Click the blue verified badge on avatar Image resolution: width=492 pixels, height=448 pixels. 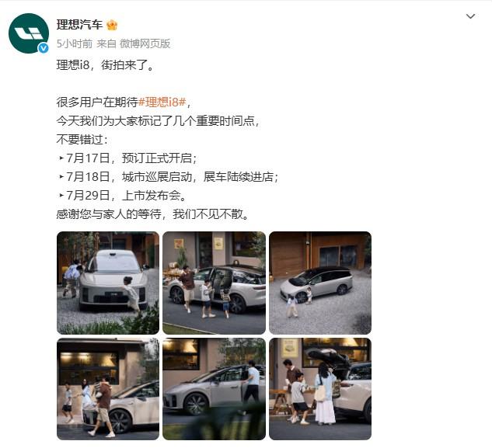click(x=44, y=48)
